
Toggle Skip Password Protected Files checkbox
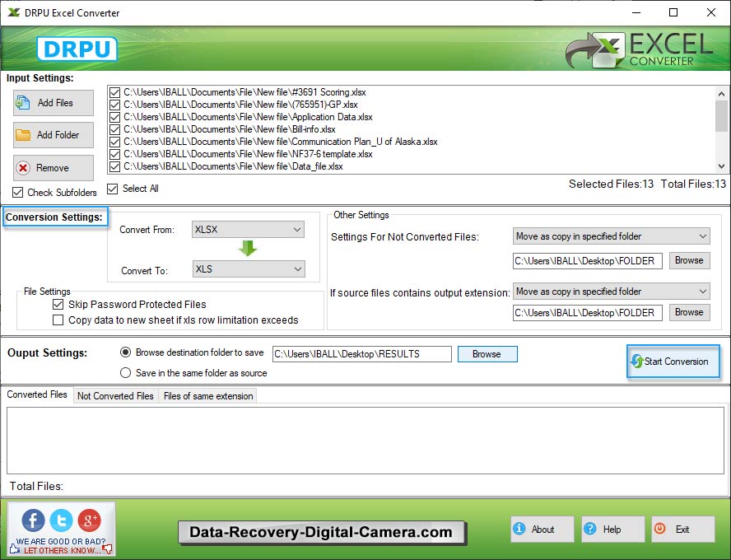[x=58, y=305]
